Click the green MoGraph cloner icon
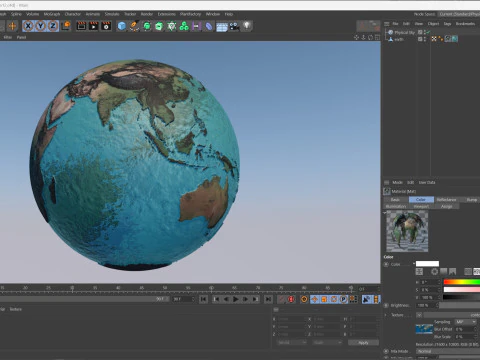 point(184,26)
